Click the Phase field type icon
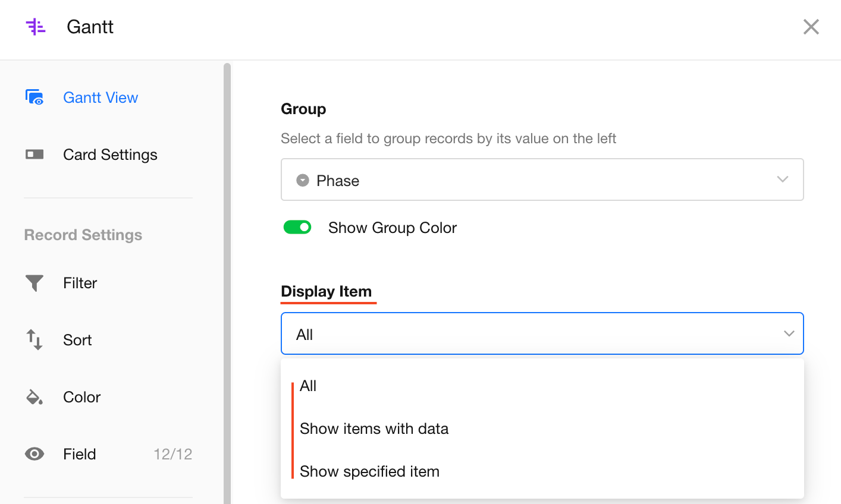This screenshot has width=841, height=504. pos(303,180)
